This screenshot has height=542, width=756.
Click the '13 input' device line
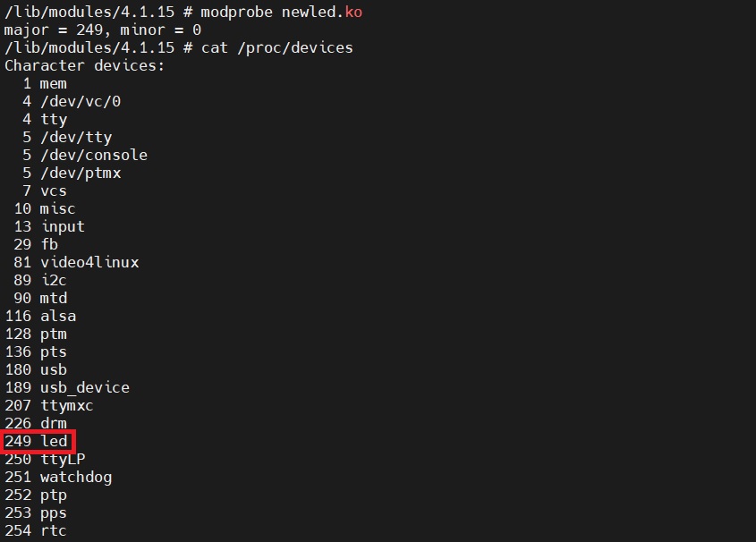[49, 226]
